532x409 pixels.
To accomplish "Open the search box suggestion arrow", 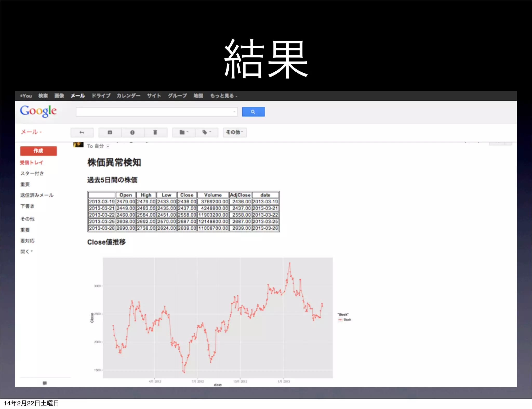I will point(234,112).
